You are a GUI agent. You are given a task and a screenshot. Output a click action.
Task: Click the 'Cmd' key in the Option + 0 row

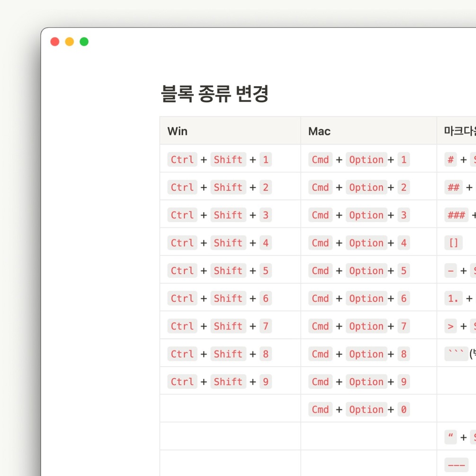click(320, 410)
